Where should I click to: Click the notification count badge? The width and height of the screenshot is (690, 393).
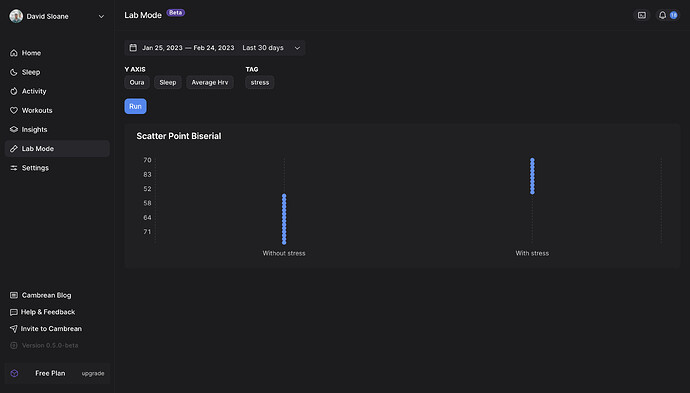click(x=674, y=15)
